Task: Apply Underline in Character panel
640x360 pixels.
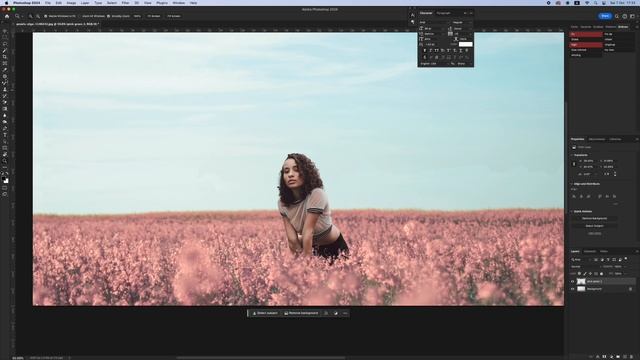Action: [x=460, y=51]
